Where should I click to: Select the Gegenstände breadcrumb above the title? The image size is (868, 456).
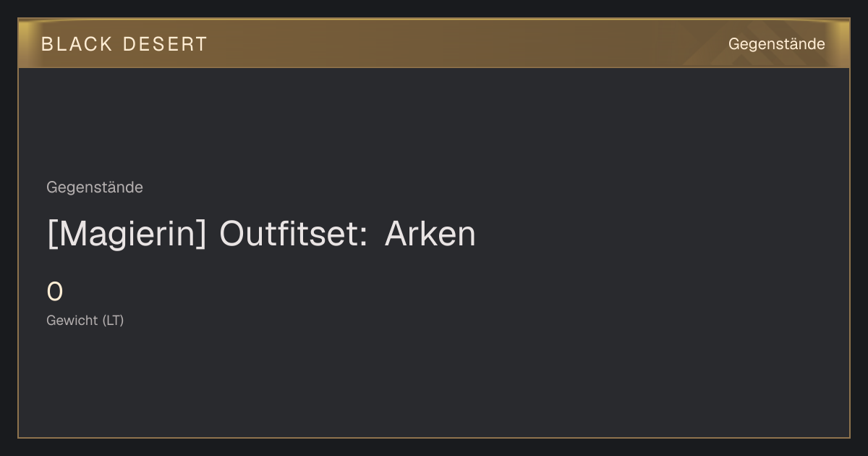coord(95,187)
